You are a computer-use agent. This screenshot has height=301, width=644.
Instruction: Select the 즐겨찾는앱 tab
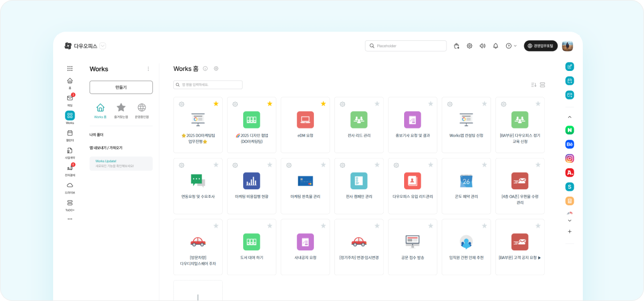(121, 111)
